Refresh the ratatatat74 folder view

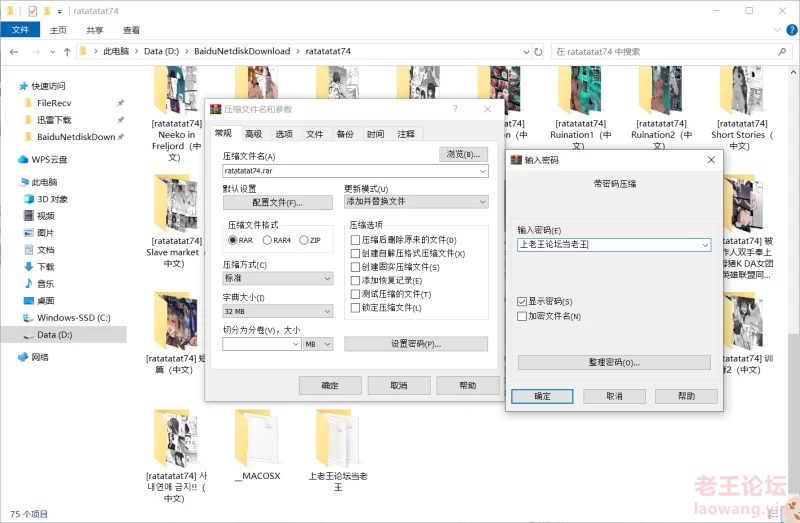[538, 52]
